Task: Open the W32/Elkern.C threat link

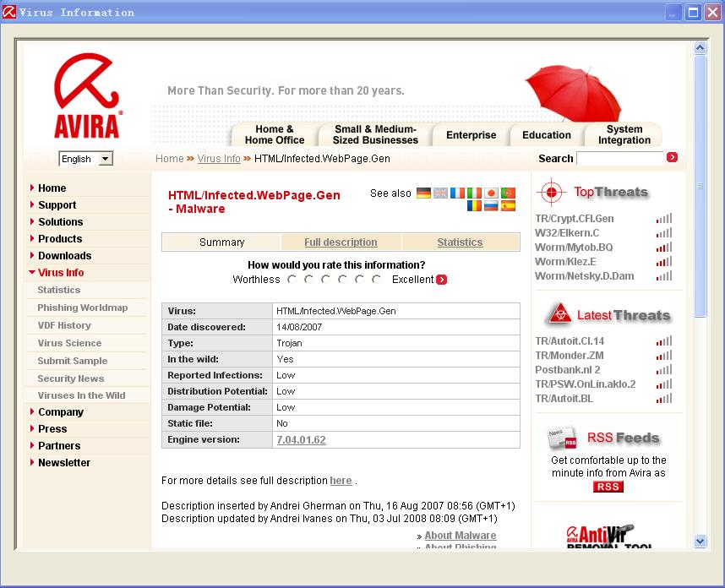Action: 567,233
